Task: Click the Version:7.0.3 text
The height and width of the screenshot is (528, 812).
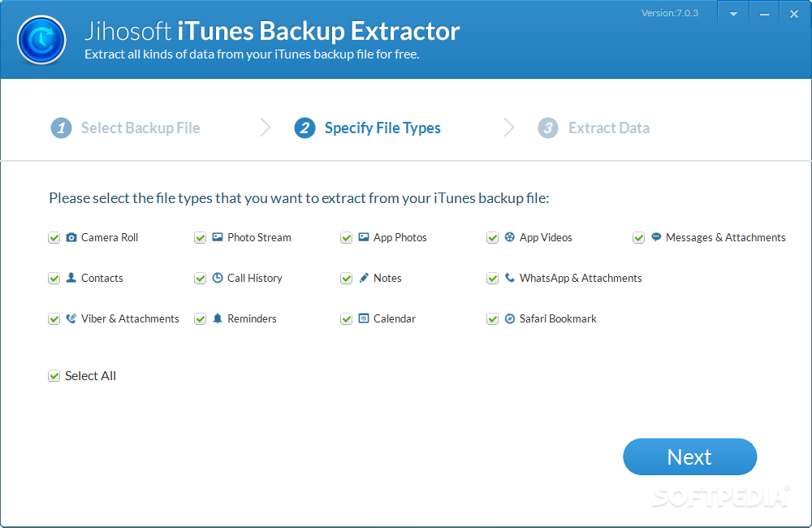Action: tap(670, 13)
